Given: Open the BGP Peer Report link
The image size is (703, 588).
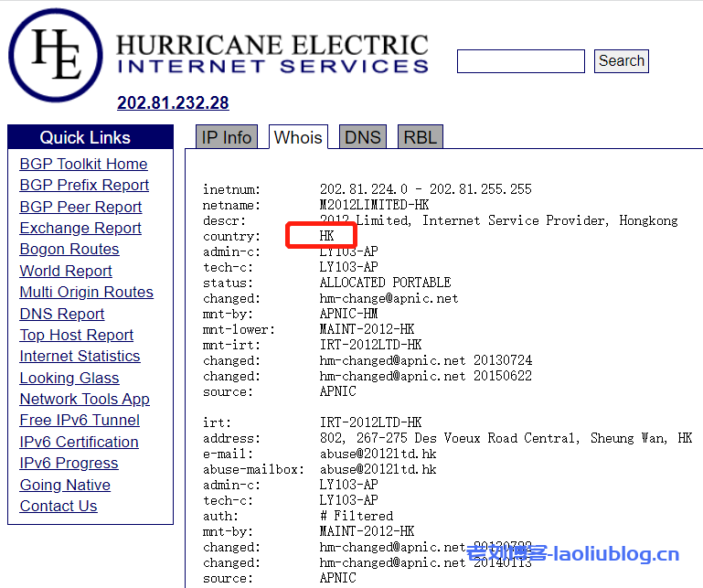Looking at the screenshot, I should (x=80, y=207).
